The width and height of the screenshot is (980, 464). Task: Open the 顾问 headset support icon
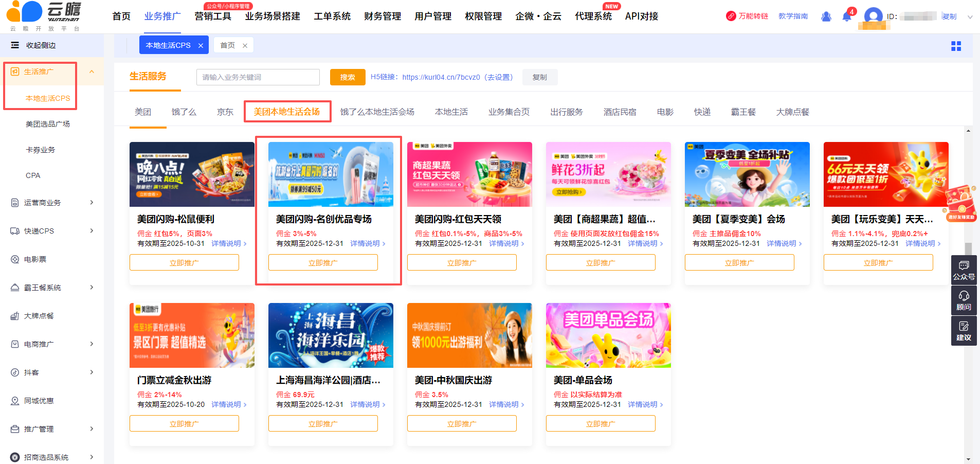[964, 300]
